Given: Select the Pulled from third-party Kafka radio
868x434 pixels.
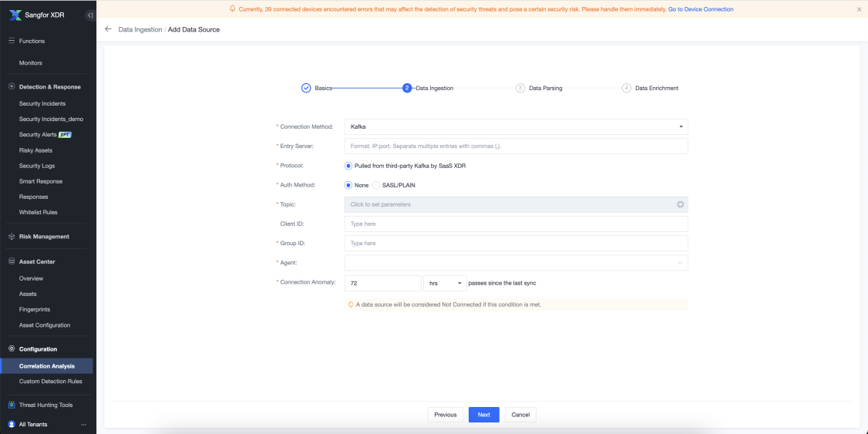Looking at the screenshot, I should (348, 166).
